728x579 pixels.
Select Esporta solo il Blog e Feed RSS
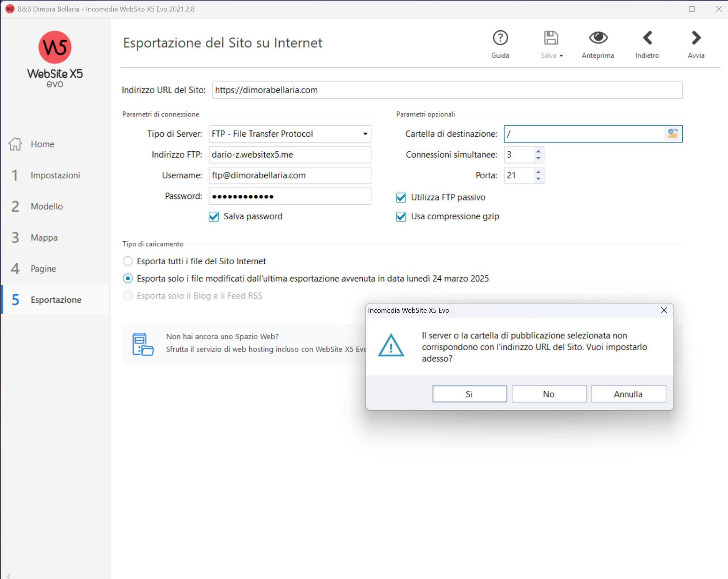point(128,296)
